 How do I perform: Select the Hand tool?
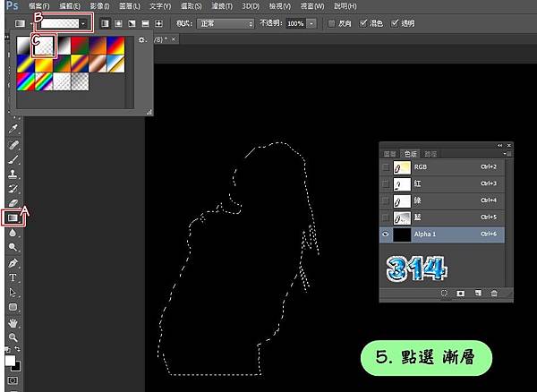coord(13,322)
